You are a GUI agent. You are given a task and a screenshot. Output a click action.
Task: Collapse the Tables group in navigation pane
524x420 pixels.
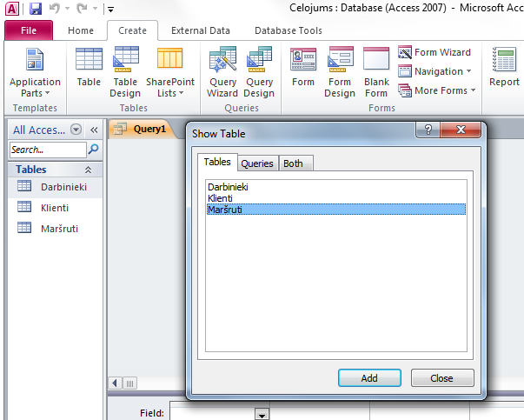click(87, 170)
